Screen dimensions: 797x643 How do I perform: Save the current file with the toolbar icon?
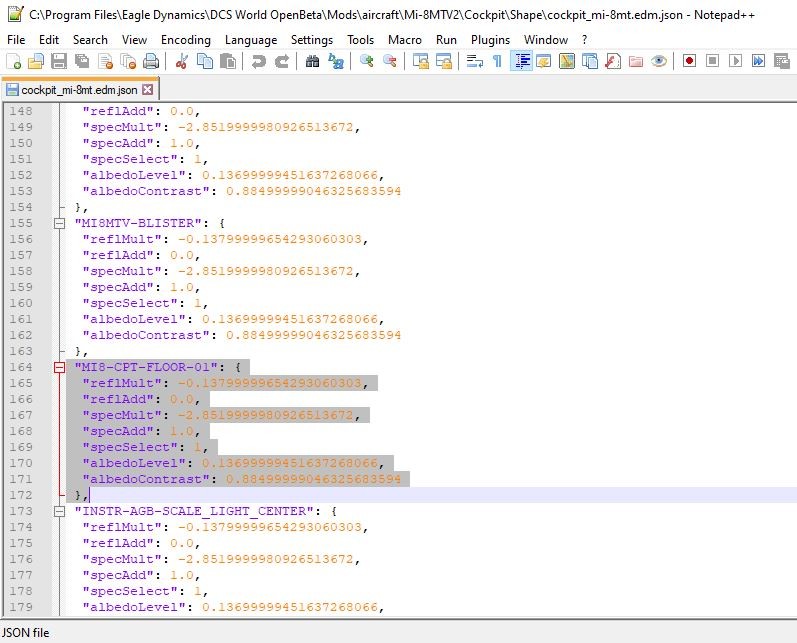tap(59, 62)
